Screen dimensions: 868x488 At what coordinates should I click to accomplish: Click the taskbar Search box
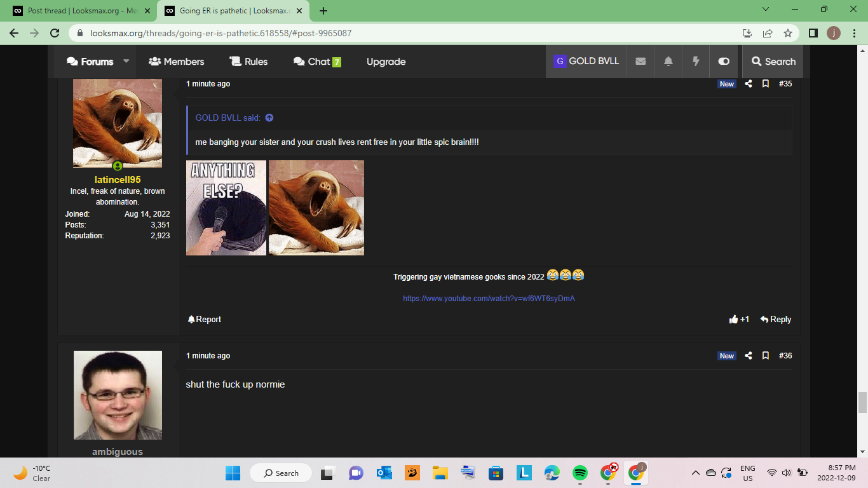coord(280,473)
